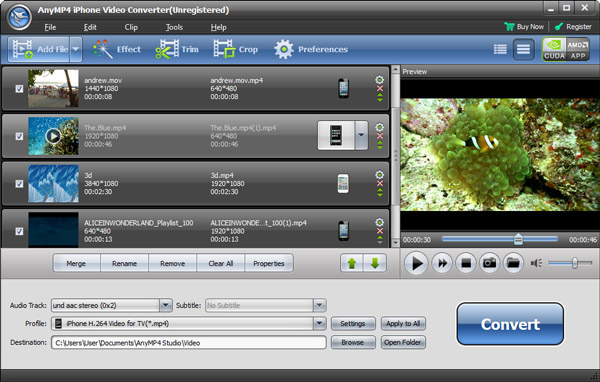Viewport: 600px width, 382px height.
Task: Click the file list scroll-down arrow
Action: (395, 243)
